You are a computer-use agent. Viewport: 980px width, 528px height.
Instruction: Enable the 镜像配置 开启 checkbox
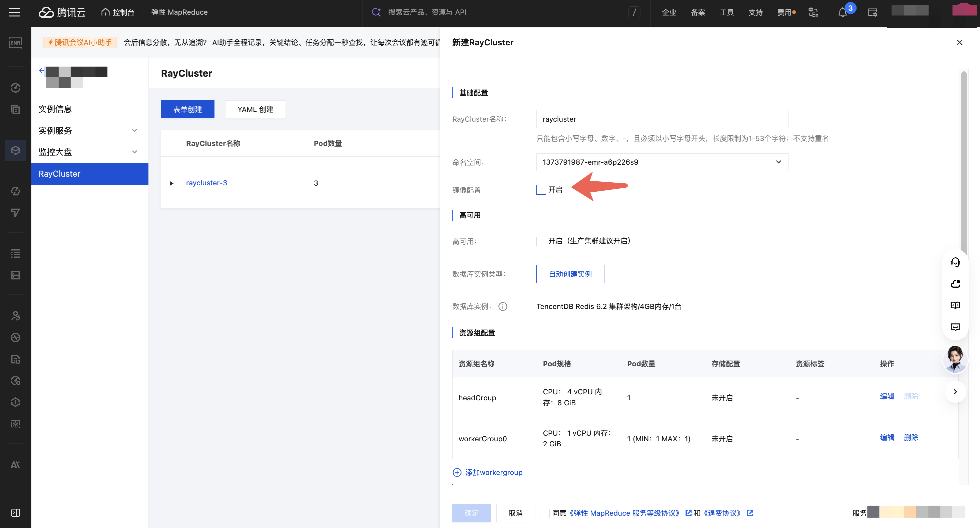click(541, 190)
